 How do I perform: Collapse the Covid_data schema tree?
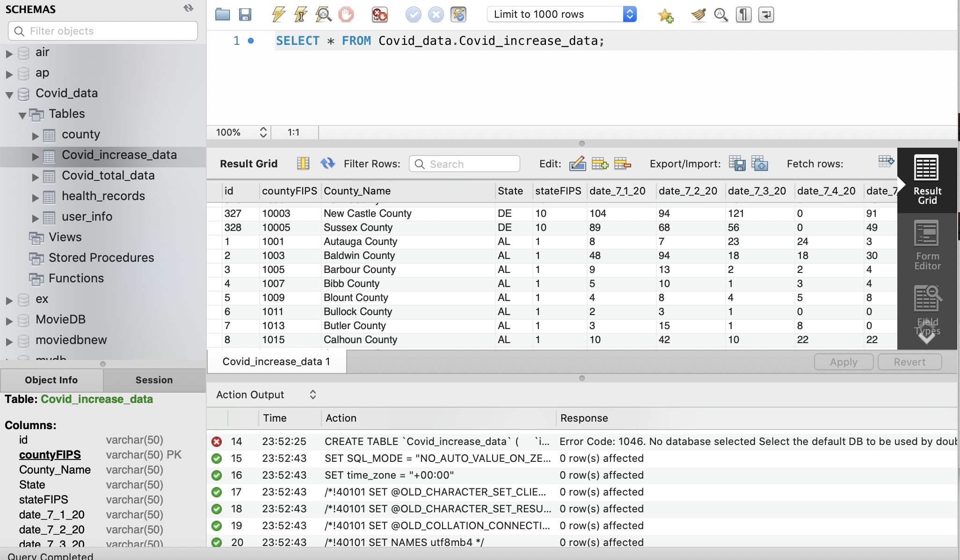pos(9,94)
